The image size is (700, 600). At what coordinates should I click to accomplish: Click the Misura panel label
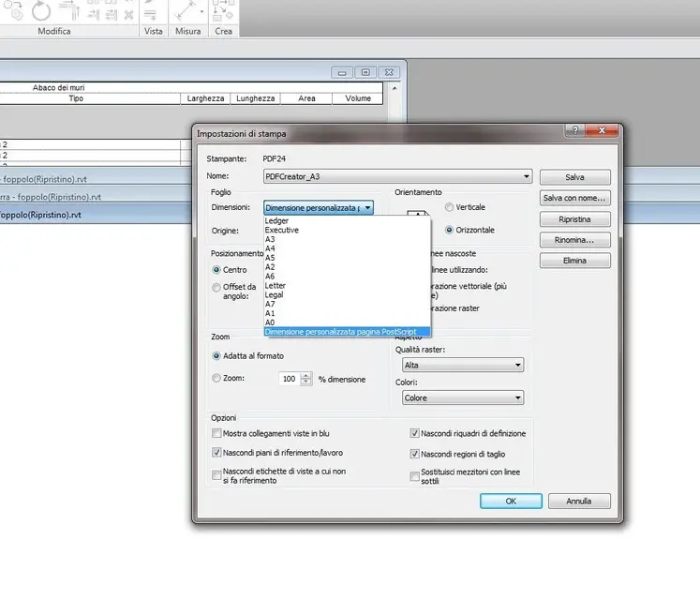(x=188, y=31)
